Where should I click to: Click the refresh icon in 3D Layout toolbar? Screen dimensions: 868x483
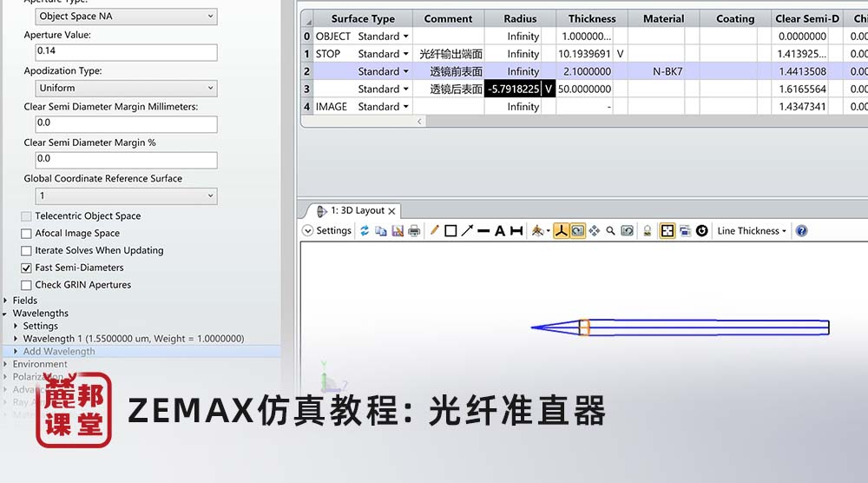click(x=365, y=231)
